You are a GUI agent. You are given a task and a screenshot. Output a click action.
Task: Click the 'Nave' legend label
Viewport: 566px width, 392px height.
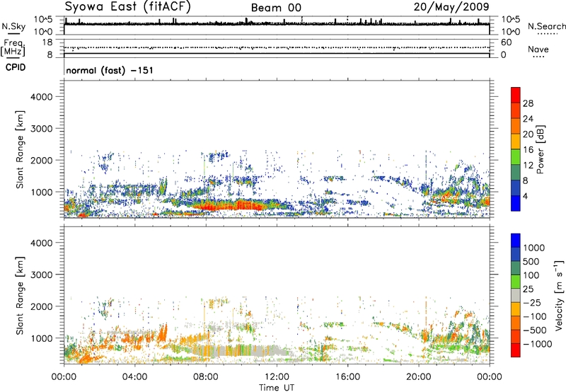coord(538,49)
